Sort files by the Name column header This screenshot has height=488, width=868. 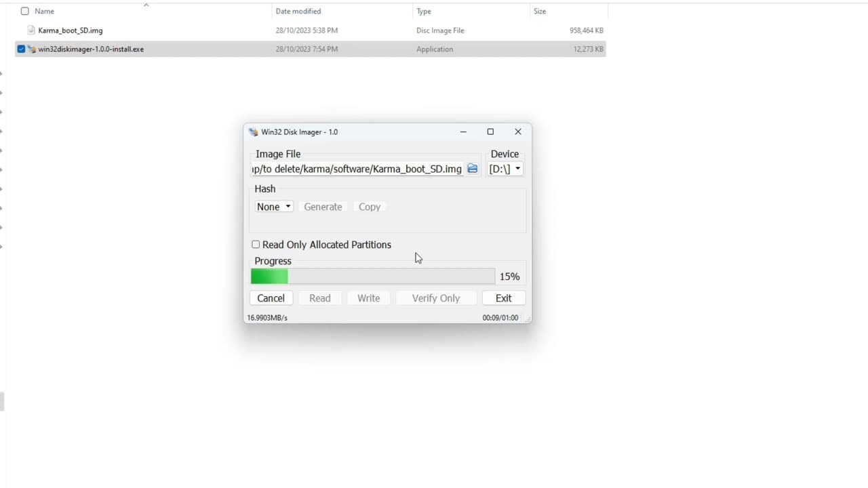(44, 11)
